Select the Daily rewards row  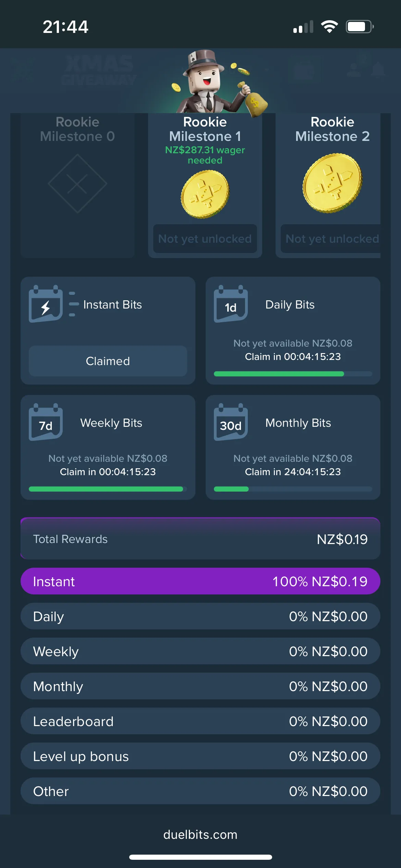(200, 616)
